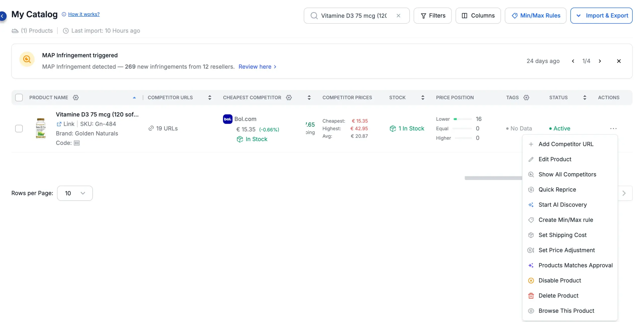Image resolution: width=644 pixels, height=322 pixels.
Task: Select Show All Competitors option
Action: [570, 174]
